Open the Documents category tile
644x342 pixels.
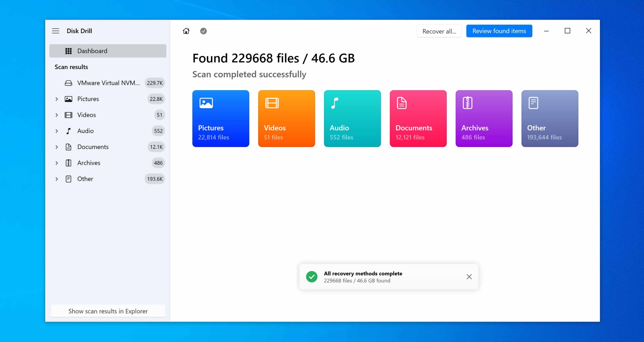click(x=418, y=119)
